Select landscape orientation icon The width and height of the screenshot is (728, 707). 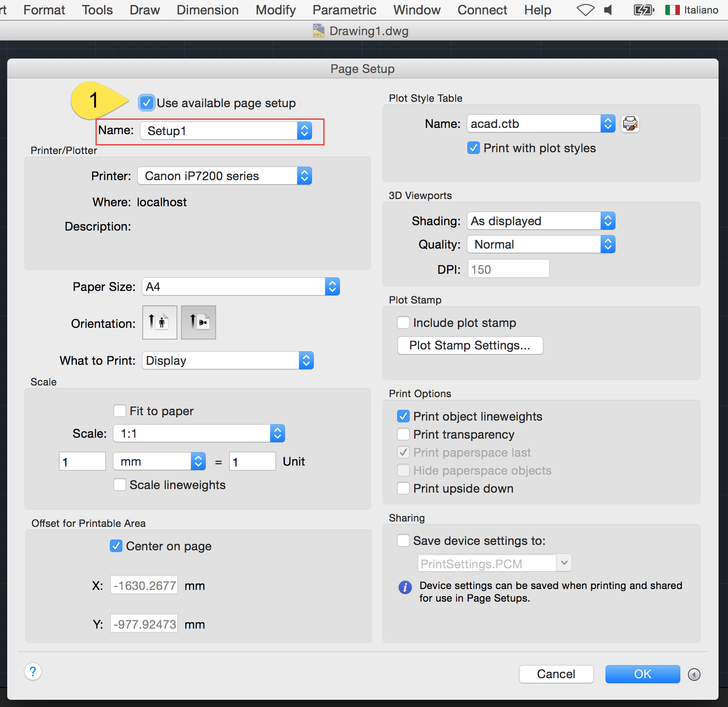click(198, 322)
